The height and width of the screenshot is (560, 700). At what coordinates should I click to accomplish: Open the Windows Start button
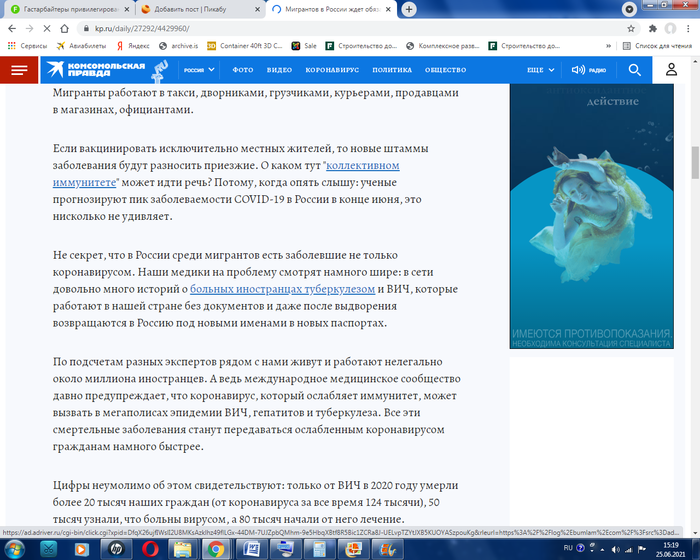(x=13, y=549)
